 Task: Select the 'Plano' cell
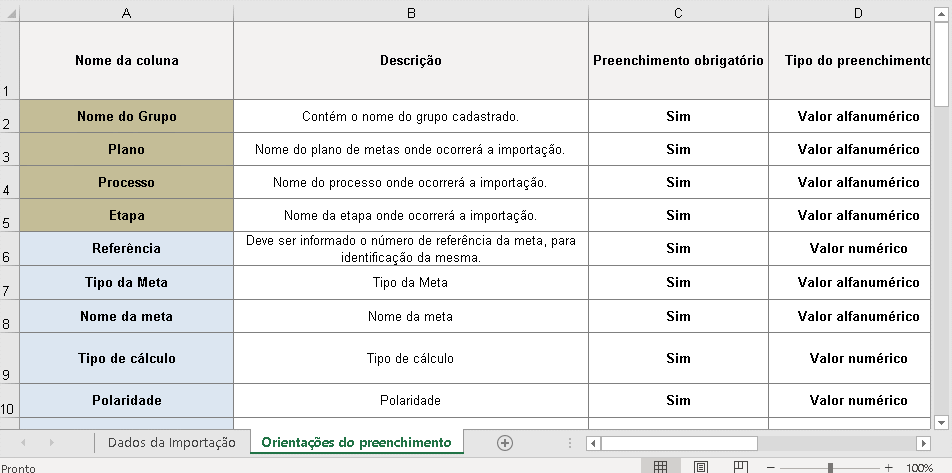(126, 149)
